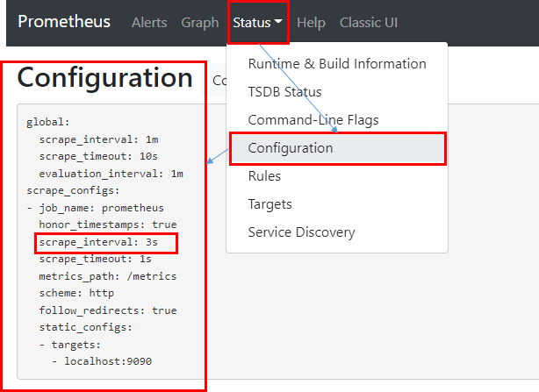Click 'scrape_interval: 1m' line
Screen dimensions: 539x392
tap(98, 139)
